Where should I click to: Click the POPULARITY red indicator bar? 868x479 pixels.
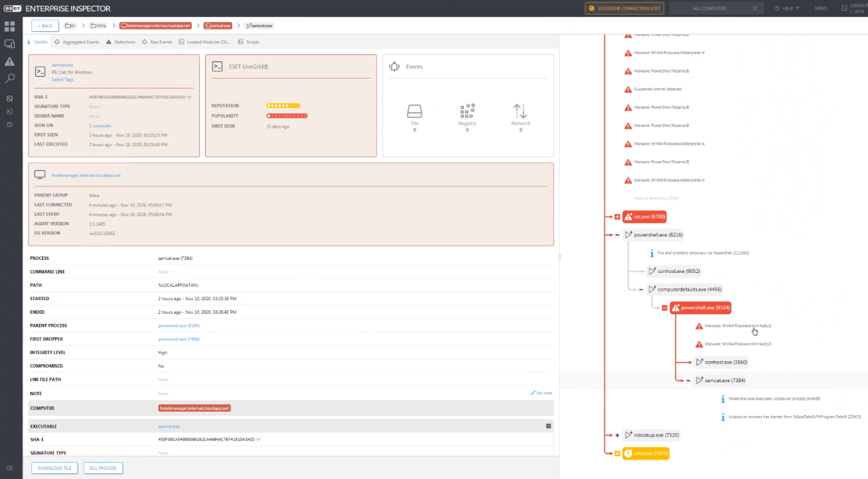[x=287, y=116]
